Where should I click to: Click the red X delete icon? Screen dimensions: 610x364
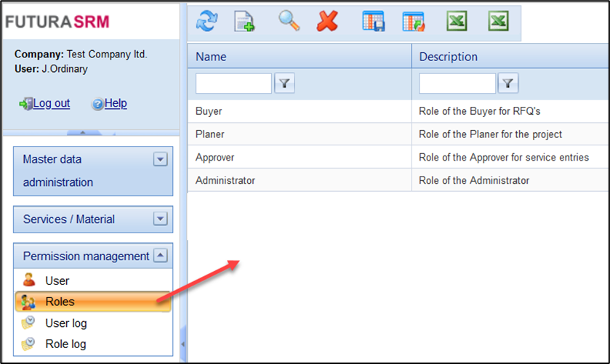pyautogui.click(x=327, y=23)
